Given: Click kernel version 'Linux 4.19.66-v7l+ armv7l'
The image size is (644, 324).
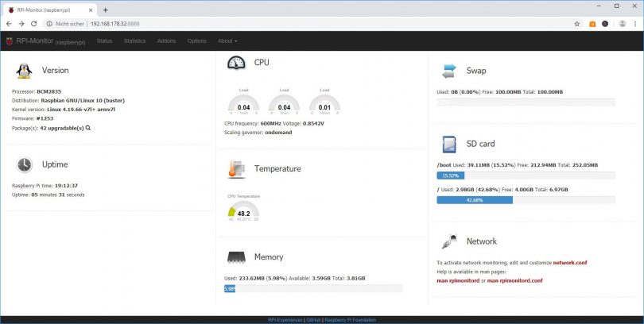Looking at the screenshot, I should pos(81,110).
